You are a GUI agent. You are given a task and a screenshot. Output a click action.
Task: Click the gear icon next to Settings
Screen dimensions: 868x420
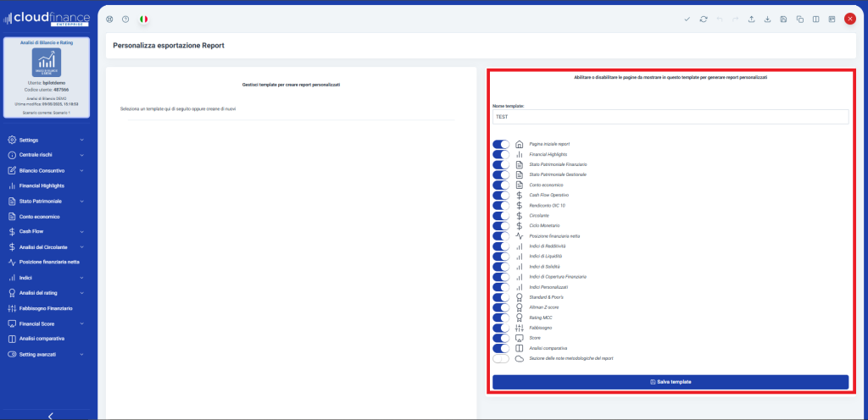tap(12, 140)
